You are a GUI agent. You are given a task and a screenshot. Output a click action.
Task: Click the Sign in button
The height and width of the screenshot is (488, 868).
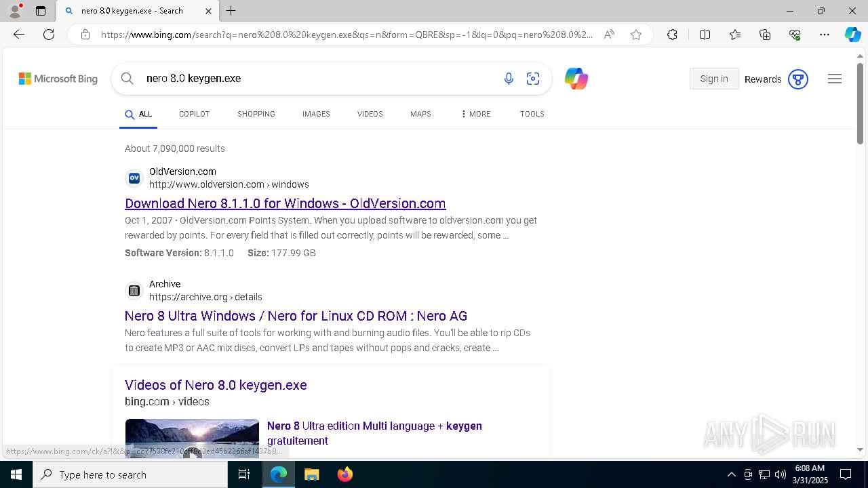714,79
